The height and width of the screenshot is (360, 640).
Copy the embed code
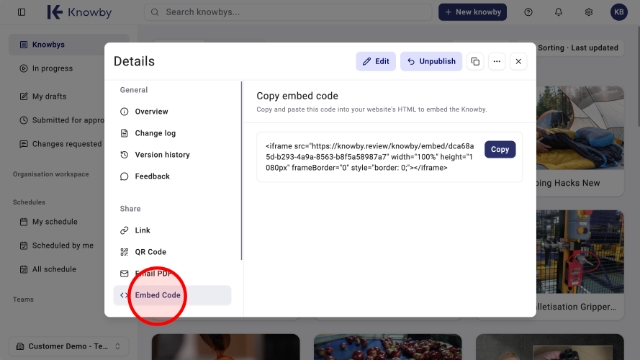click(500, 149)
